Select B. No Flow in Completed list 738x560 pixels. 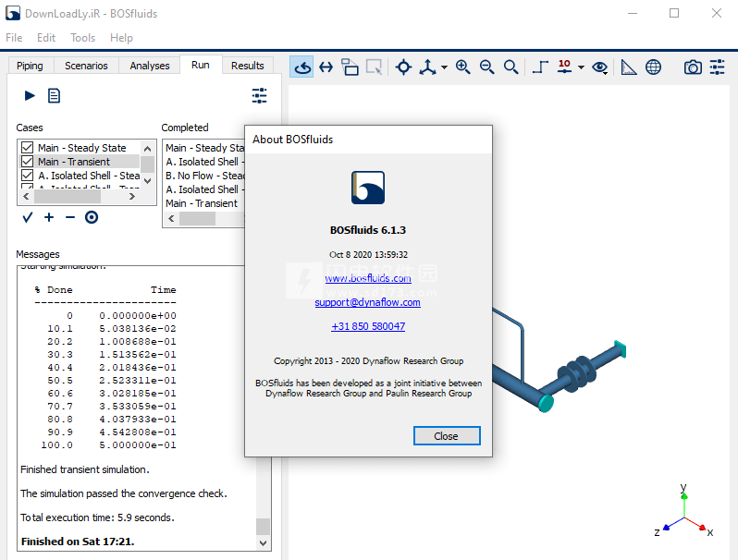point(204,176)
